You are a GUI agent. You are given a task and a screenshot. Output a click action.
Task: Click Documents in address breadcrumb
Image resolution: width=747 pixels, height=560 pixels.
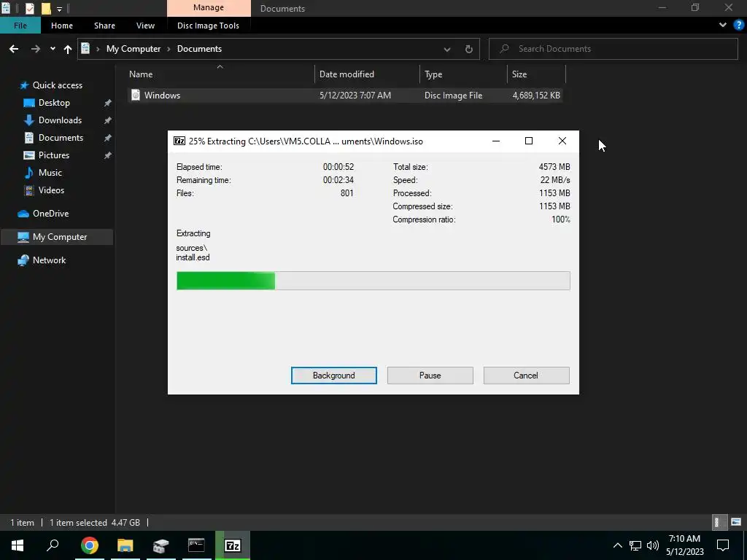(199, 49)
